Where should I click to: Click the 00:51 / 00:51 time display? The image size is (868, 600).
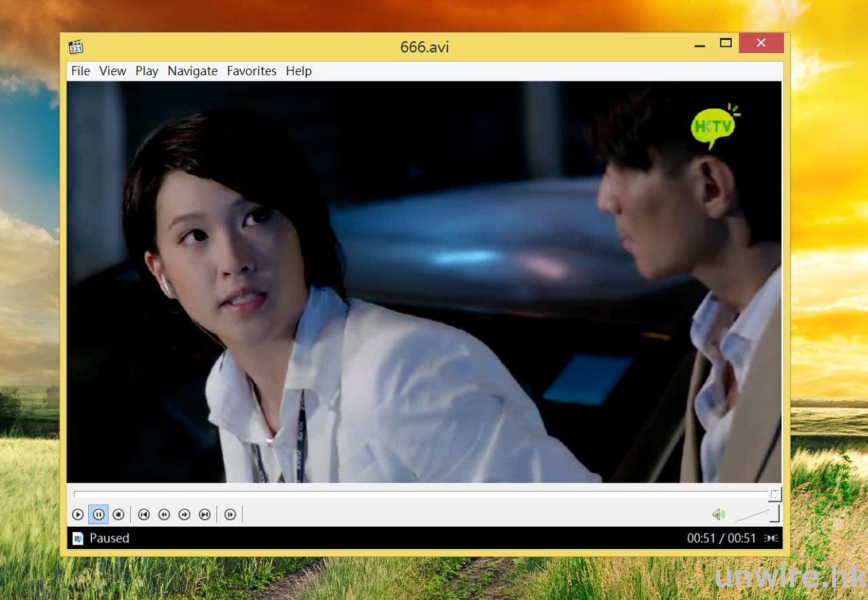[722, 538]
